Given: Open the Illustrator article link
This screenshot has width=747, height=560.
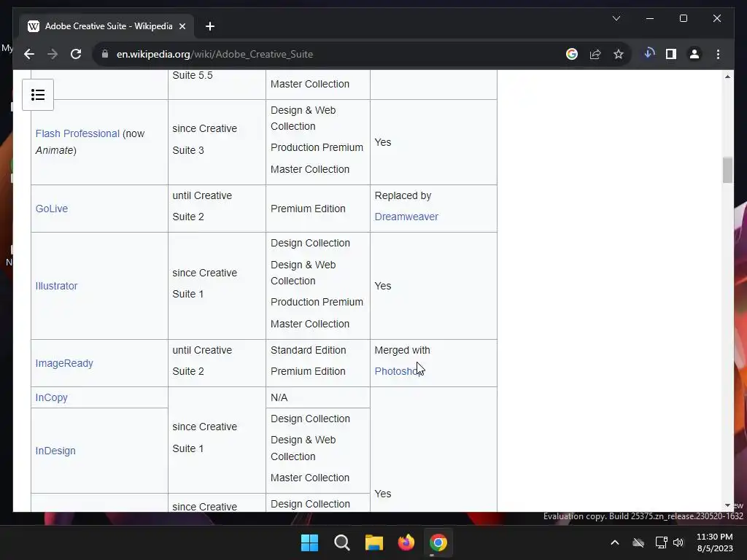Looking at the screenshot, I should coord(56,286).
